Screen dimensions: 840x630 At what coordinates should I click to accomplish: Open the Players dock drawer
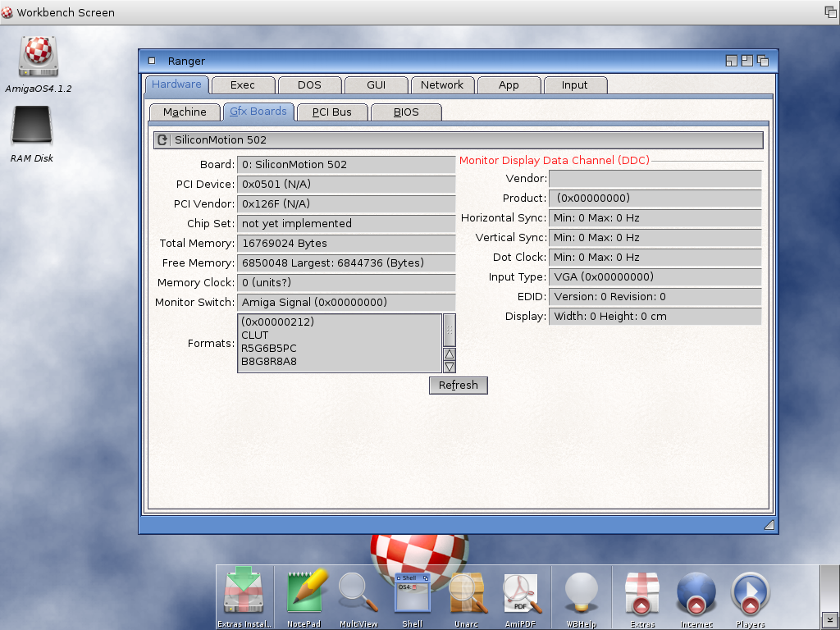[x=751, y=593]
